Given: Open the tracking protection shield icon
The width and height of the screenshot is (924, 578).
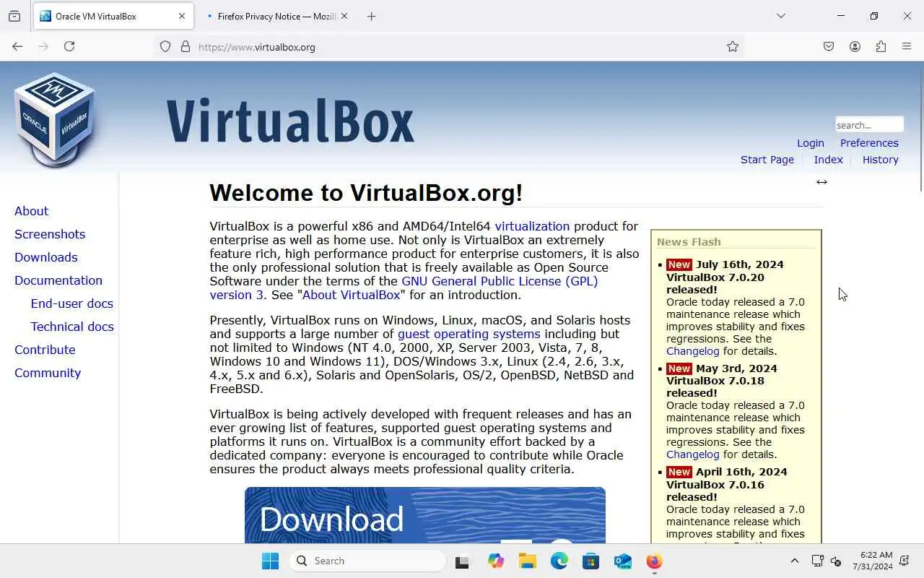Looking at the screenshot, I should tap(165, 46).
